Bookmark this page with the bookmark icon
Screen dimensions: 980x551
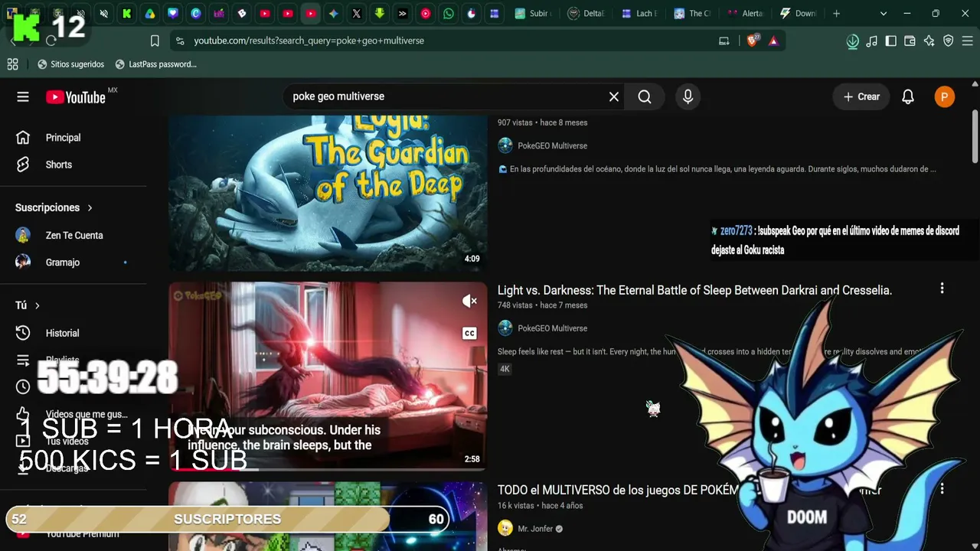[x=155, y=41]
